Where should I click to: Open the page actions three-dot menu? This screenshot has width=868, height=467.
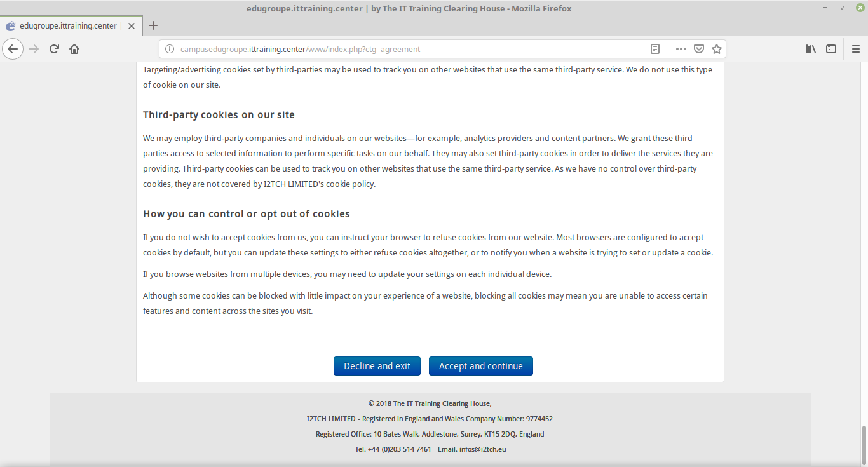pyautogui.click(x=681, y=49)
